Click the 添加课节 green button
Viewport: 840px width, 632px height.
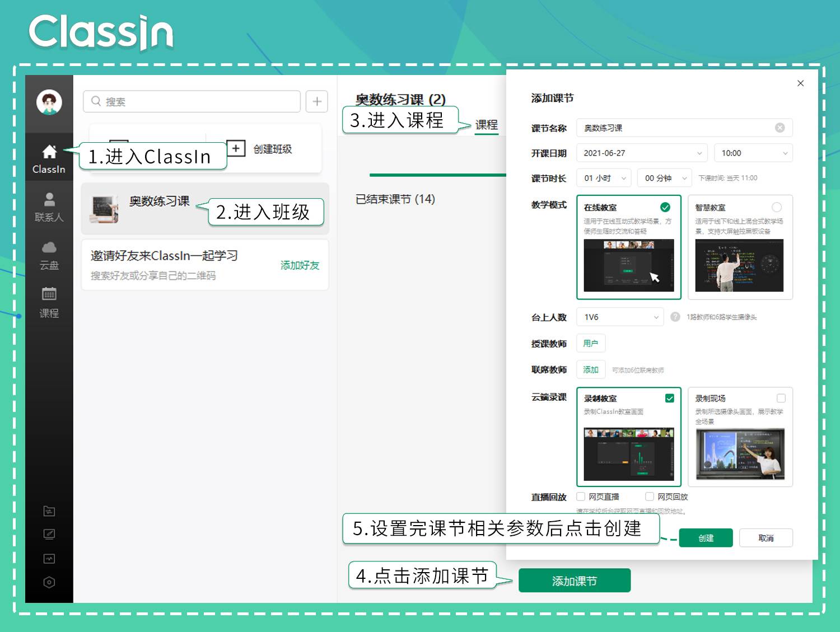tap(575, 580)
